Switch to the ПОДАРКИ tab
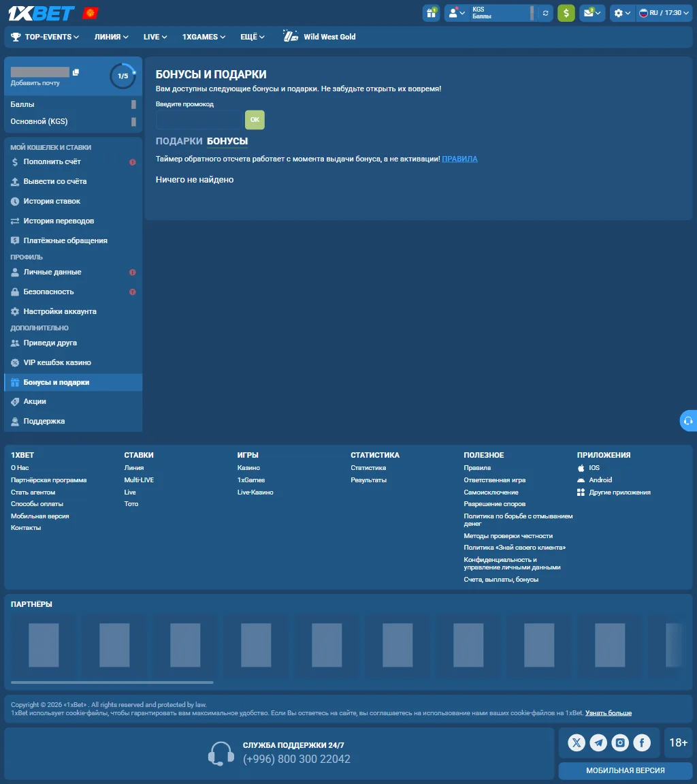Image resolution: width=697 pixels, height=784 pixels. click(179, 142)
